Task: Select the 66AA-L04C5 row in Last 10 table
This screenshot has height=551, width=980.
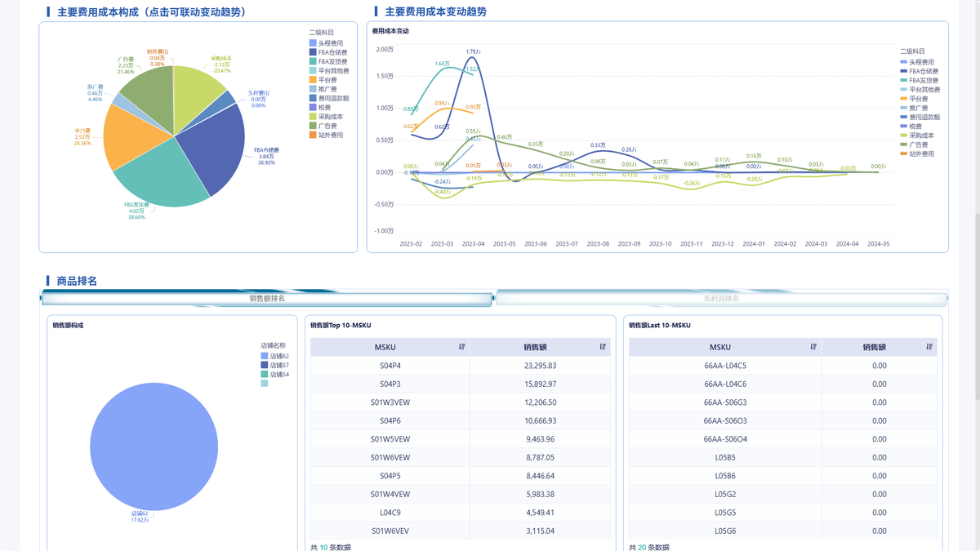Action: point(783,366)
